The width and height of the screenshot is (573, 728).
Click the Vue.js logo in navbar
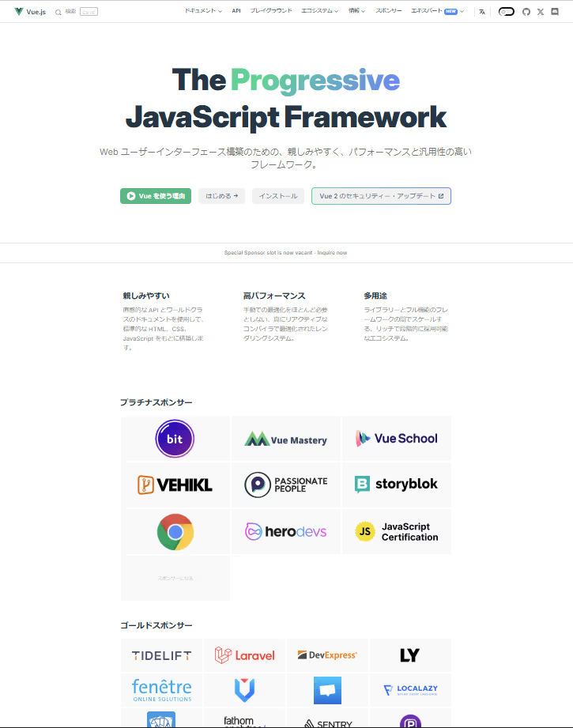(30, 12)
